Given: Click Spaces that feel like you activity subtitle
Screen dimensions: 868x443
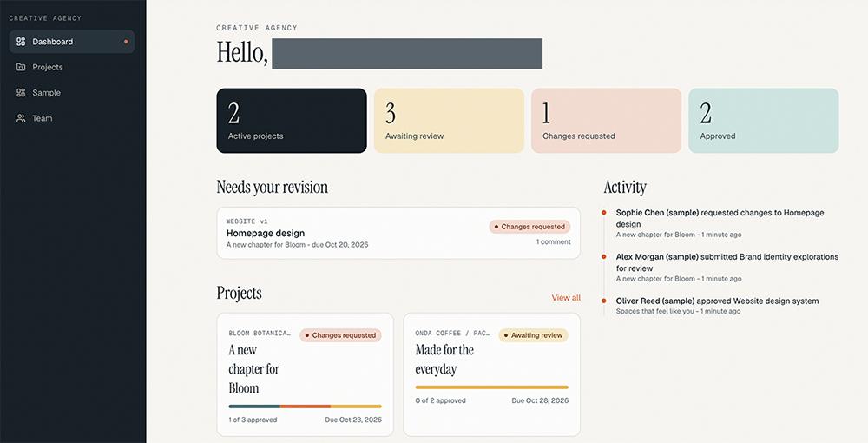Looking at the screenshot, I should (678, 311).
